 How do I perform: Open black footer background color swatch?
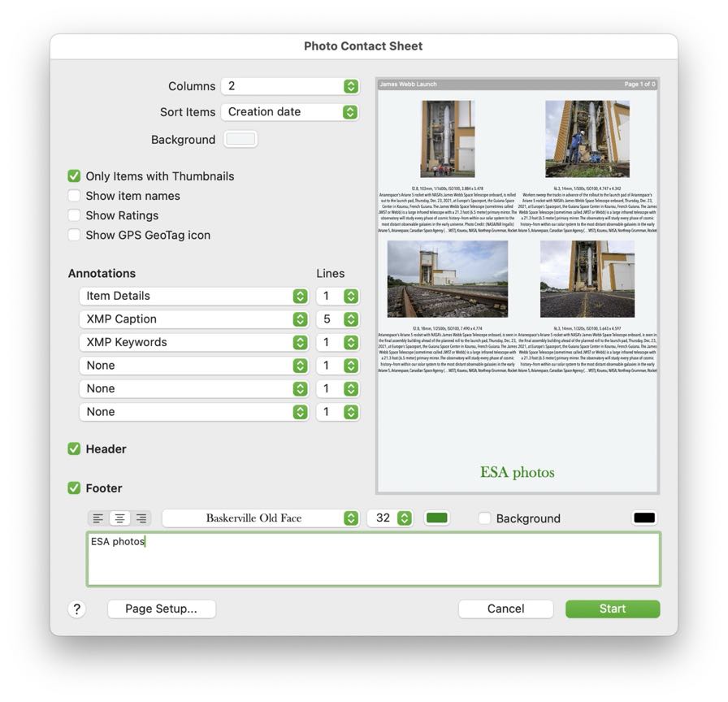(x=644, y=518)
